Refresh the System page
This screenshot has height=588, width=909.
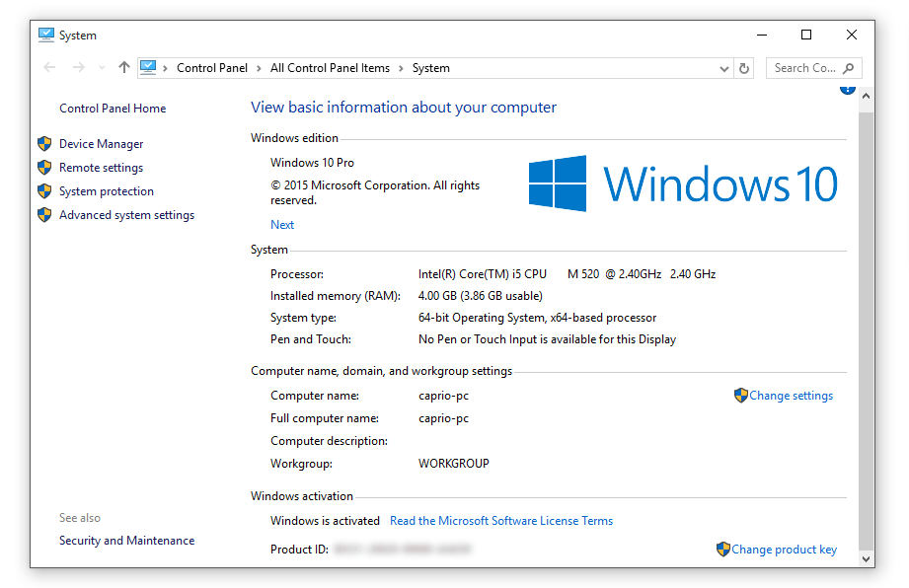(744, 68)
